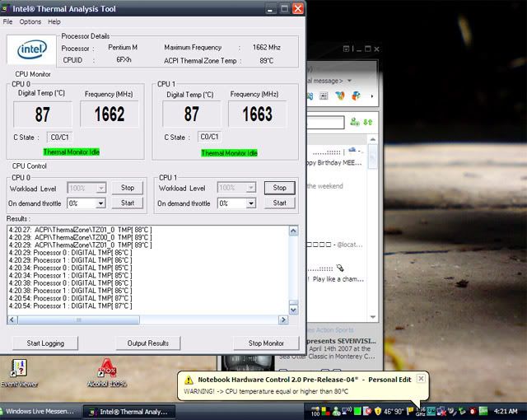Click the green sort arrows icon in Messenger
The height and width of the screenshot is (420, 527).
pyautogui.click(x=368, y=122)
